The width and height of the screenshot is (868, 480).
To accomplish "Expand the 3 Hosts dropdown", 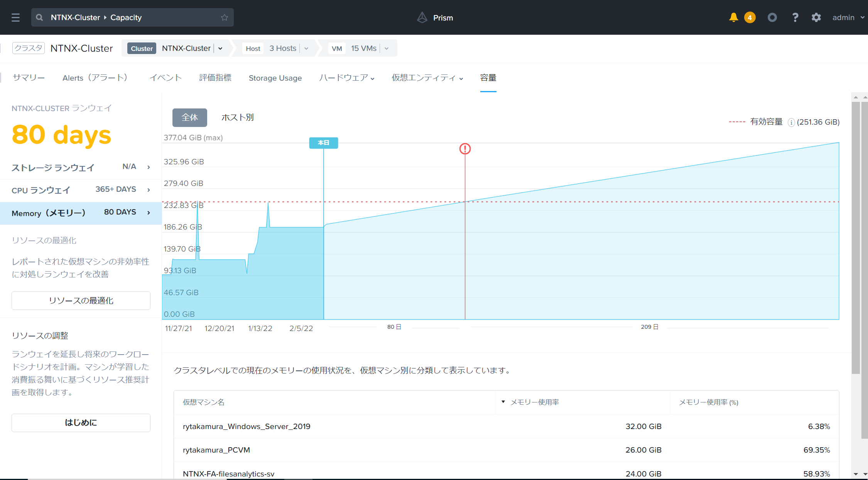I will 306,49.
